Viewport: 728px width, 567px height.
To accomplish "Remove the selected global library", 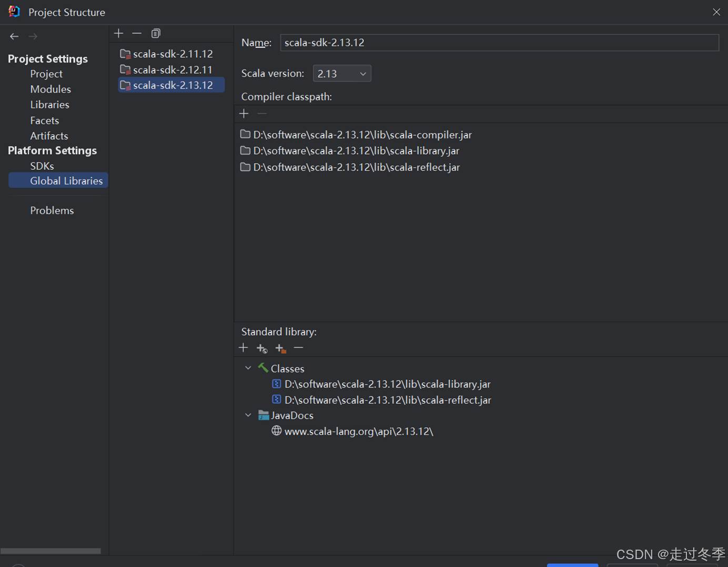I will [x=137, y=33].
